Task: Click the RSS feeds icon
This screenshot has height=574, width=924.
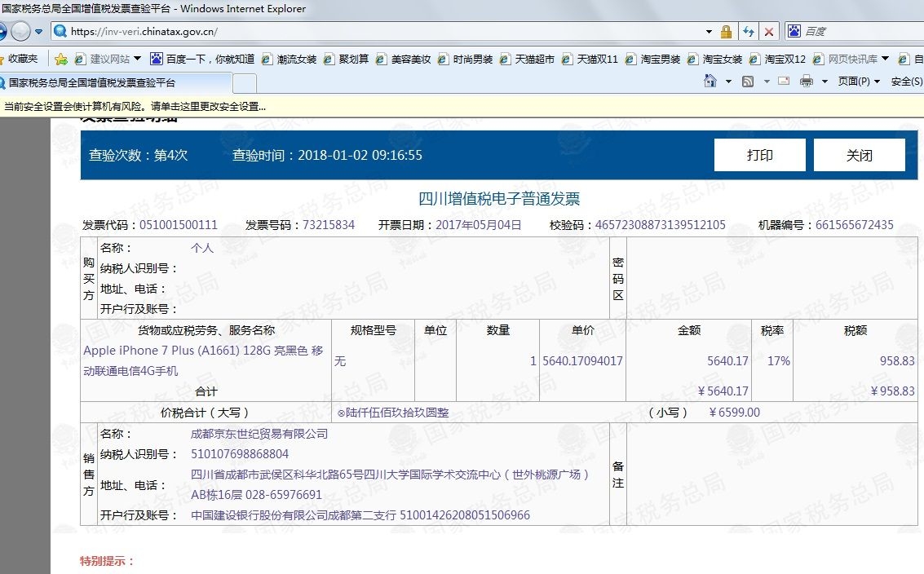Action: [748, 82]
